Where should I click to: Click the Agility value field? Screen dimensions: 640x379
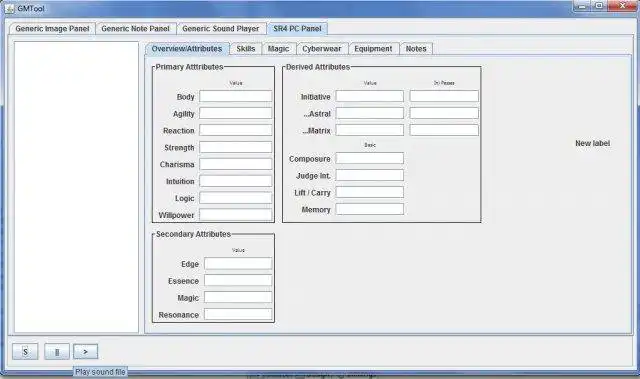[x=236, y=113]
